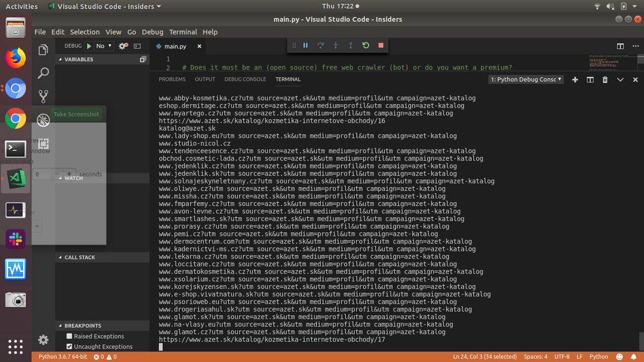
Task: Disable Uncaught Exceptions breakpoint
Action: 69,346
